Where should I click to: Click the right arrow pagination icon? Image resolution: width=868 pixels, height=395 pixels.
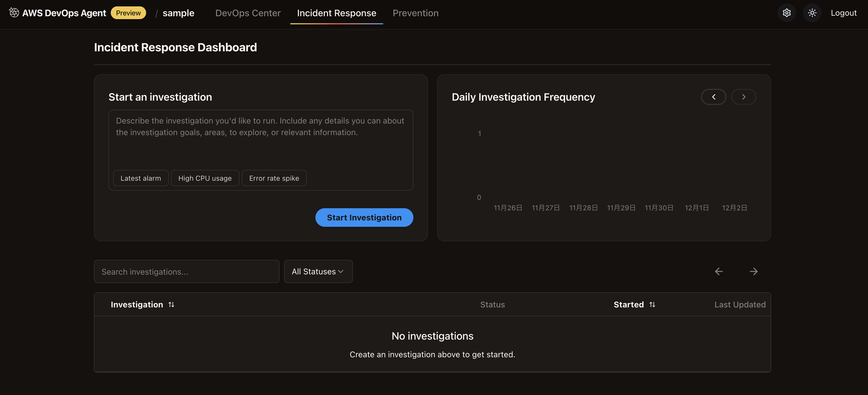[x=753, y=272]
